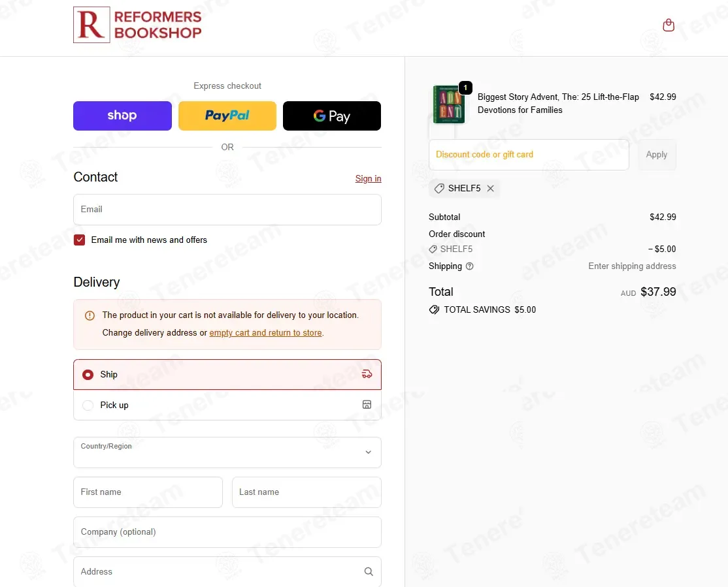Open the shopping bag cart icon
Screen dimensions: 728x587
point(668,25)
